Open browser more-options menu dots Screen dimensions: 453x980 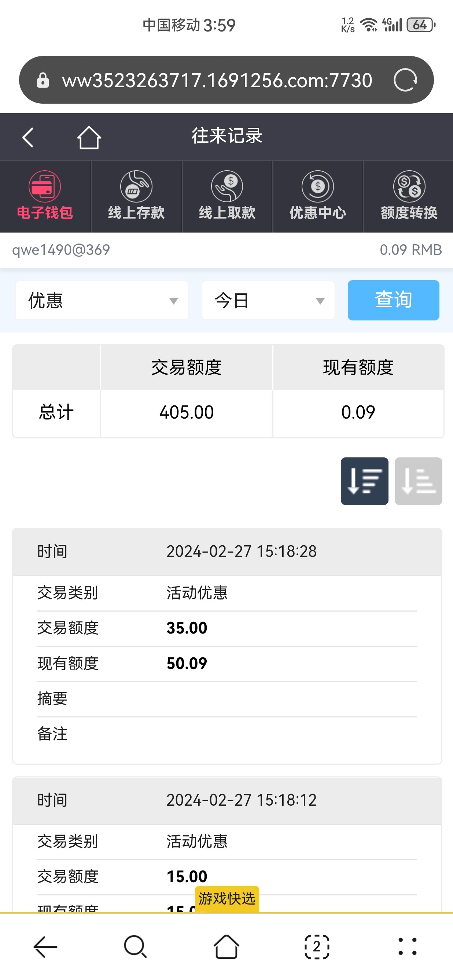click(407, 947)
